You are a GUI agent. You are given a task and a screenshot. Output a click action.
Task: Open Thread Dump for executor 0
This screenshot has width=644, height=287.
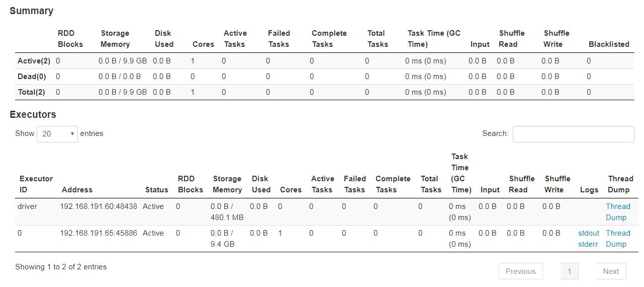pyautogui.click(x=618, y=239)
